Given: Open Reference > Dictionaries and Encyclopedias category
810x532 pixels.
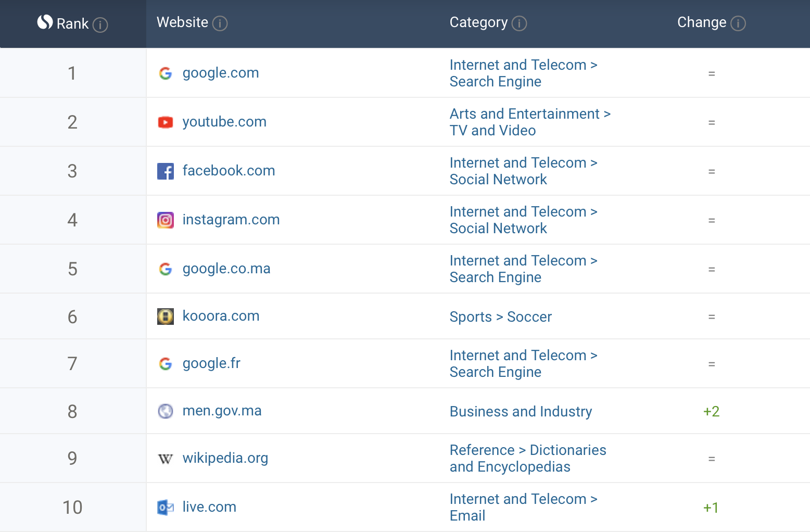Looking at the screenshot, I should [527, 459].
